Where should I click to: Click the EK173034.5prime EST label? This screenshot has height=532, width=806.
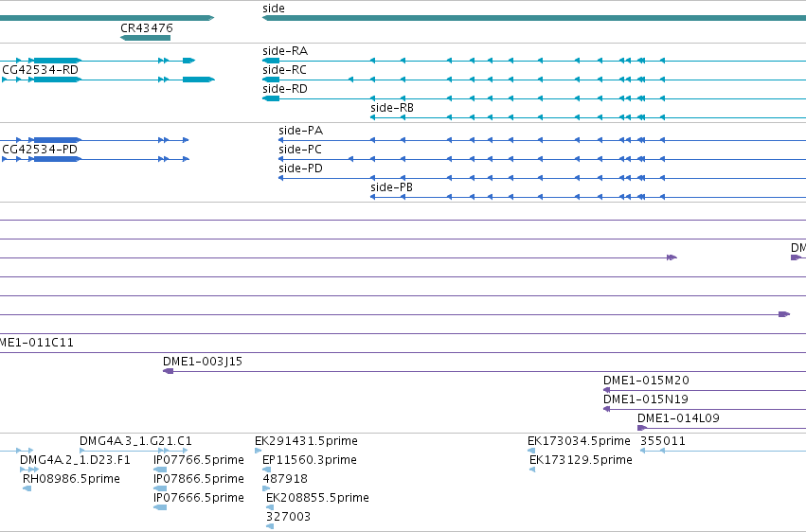(x=579, y=441)
